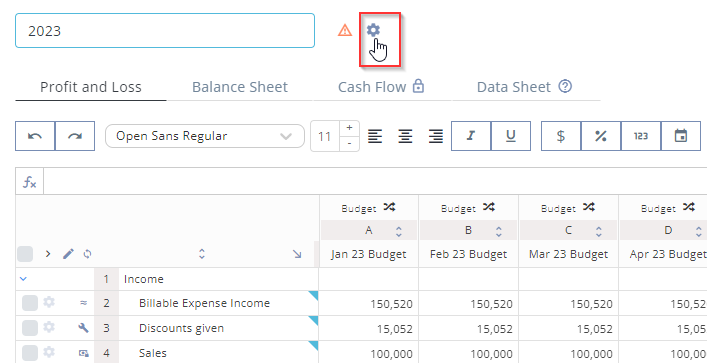This screenshot has width=707, height=363.
Task: Click the refresh sync icon in header
Action: pyautogui.click(x=87, y=254)
